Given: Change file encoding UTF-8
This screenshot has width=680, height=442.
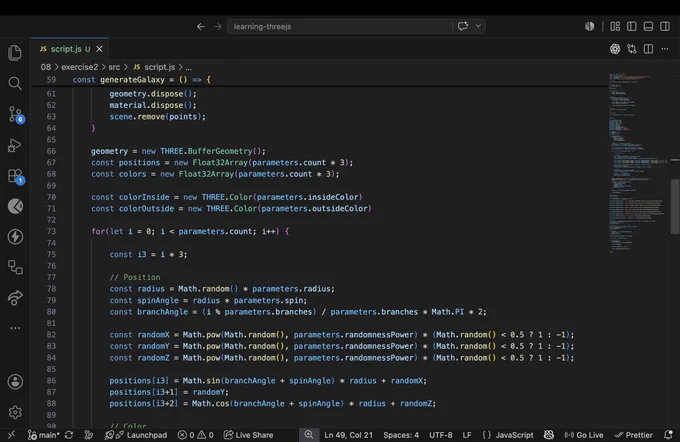Looking at the screenshot, I should tap(441, 435).
